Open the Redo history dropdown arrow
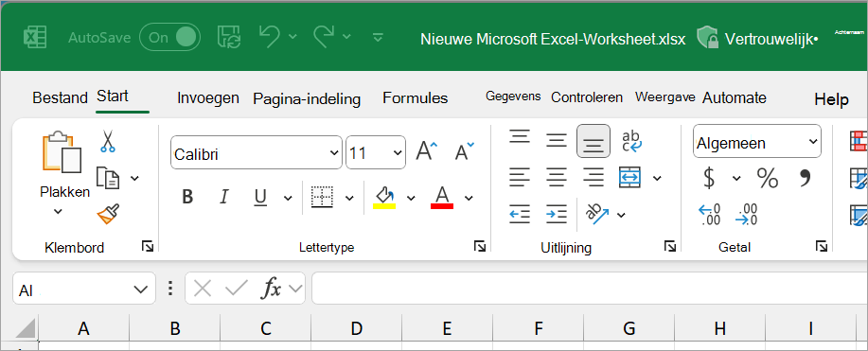868x351 pixels. (x=346, y=37)
